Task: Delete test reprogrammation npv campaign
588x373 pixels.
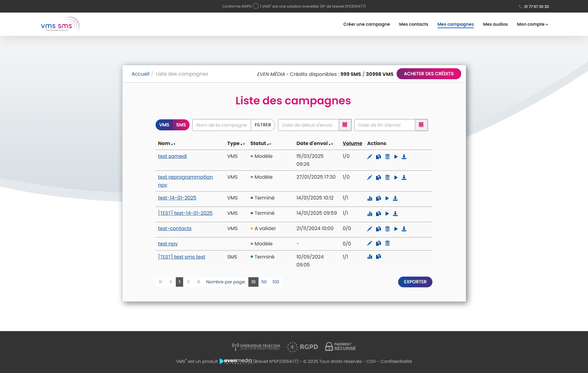Action: point(387,177)
